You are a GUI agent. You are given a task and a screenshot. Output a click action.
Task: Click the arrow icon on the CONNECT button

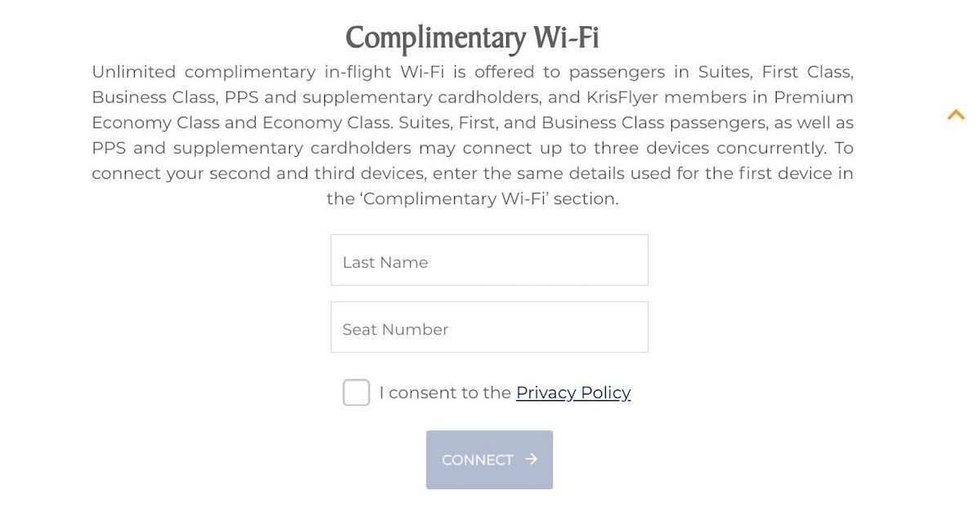[x=532, y=459]
